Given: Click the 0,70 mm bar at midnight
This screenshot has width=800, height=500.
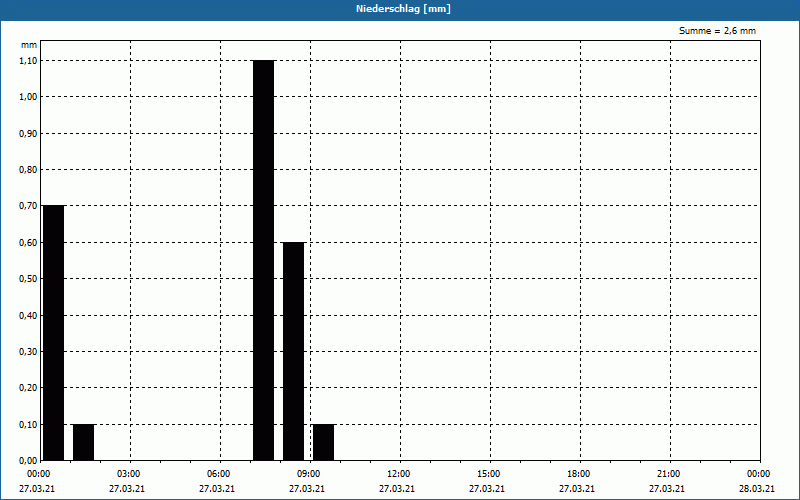Looking at the screenshot, I should [54, 333].
